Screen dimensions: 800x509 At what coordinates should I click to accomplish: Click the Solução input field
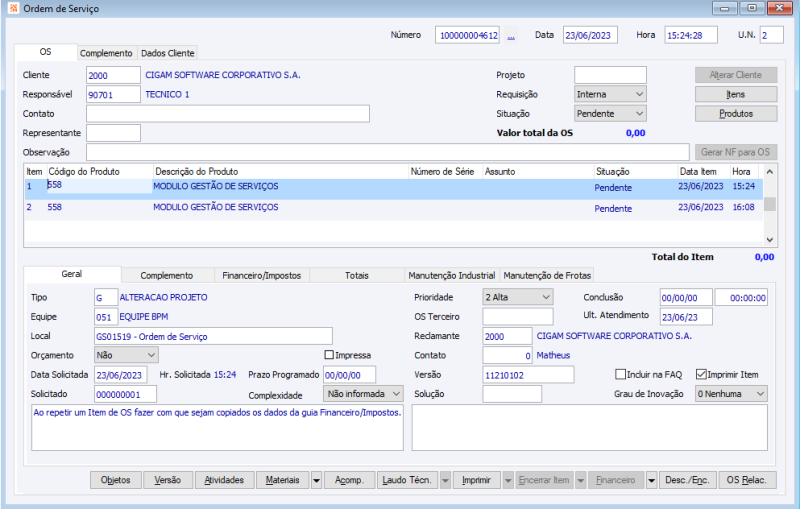point(512,394)
